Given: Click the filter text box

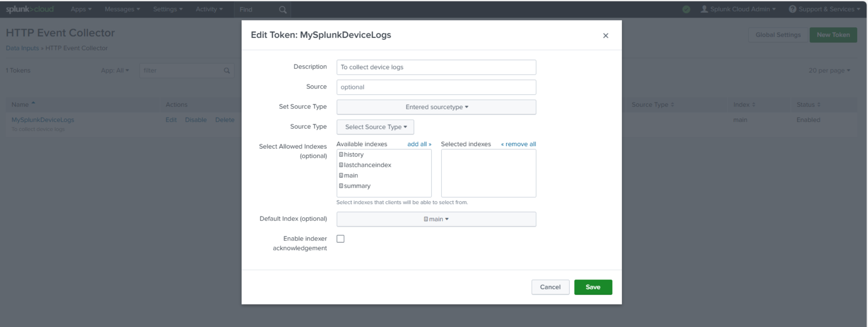Looking at the screenshot, I should [187, 70].
